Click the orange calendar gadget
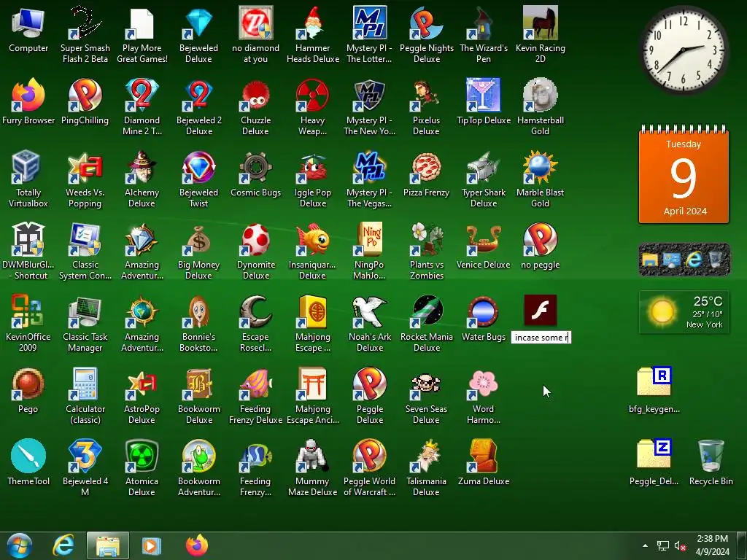The height and width of the screenshot is (560, 747). pos(684,174)
